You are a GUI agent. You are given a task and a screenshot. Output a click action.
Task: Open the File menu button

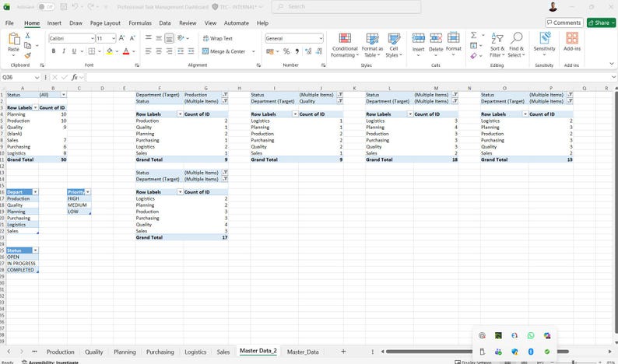9,23
